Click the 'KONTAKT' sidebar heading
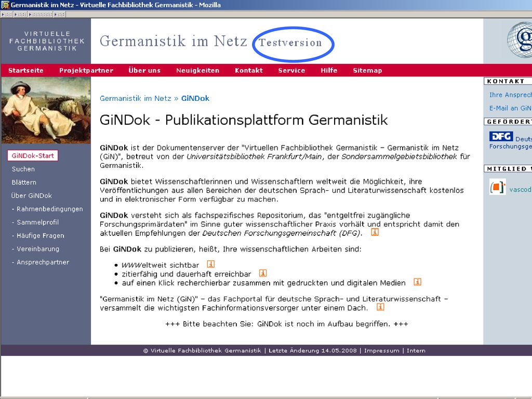 tap(506, 81)
